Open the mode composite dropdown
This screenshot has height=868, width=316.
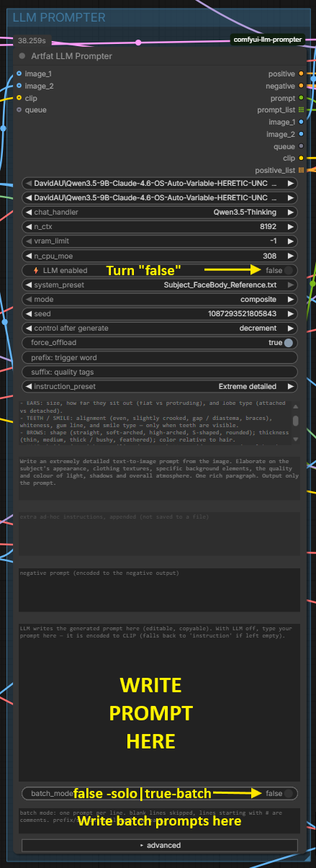click(160, 300)
